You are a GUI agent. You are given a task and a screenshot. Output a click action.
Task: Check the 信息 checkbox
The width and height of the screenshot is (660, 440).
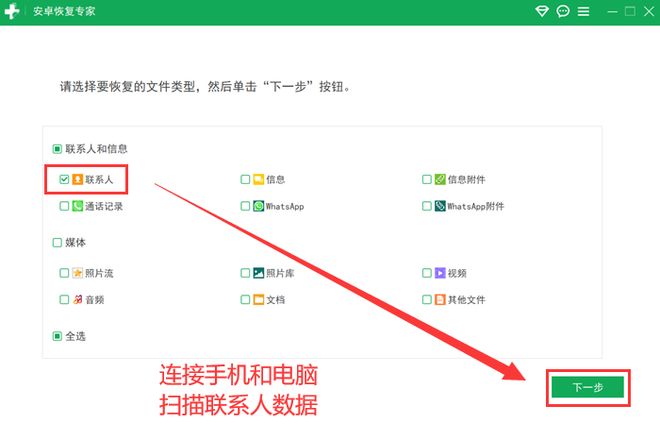click(x=245, y=179)
